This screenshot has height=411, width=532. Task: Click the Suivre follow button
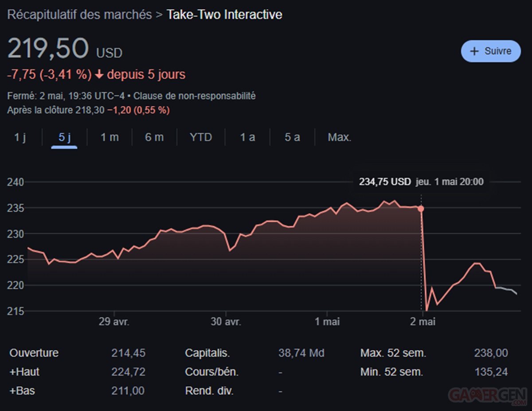pyautogui.click(x=491, y=51)
